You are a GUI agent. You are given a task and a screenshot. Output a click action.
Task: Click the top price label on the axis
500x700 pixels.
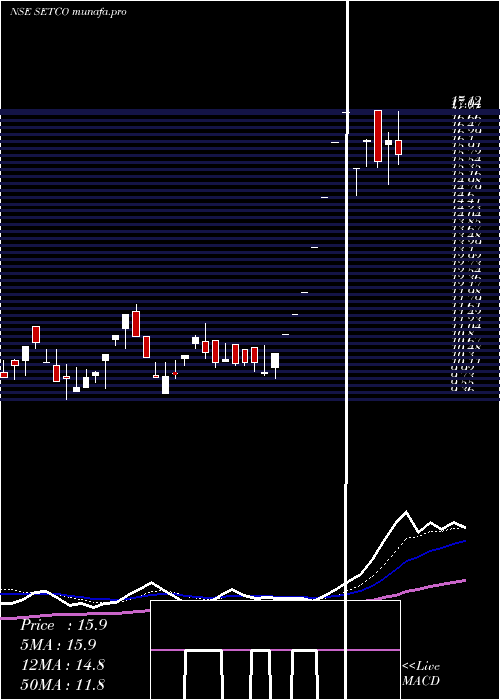click(466, 103)
